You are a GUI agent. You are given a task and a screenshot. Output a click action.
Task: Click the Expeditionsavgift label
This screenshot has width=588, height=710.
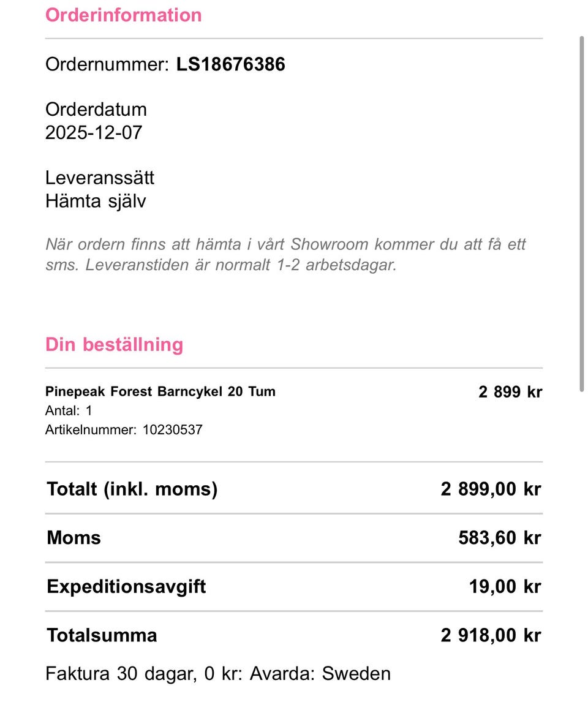coord(126,587)
